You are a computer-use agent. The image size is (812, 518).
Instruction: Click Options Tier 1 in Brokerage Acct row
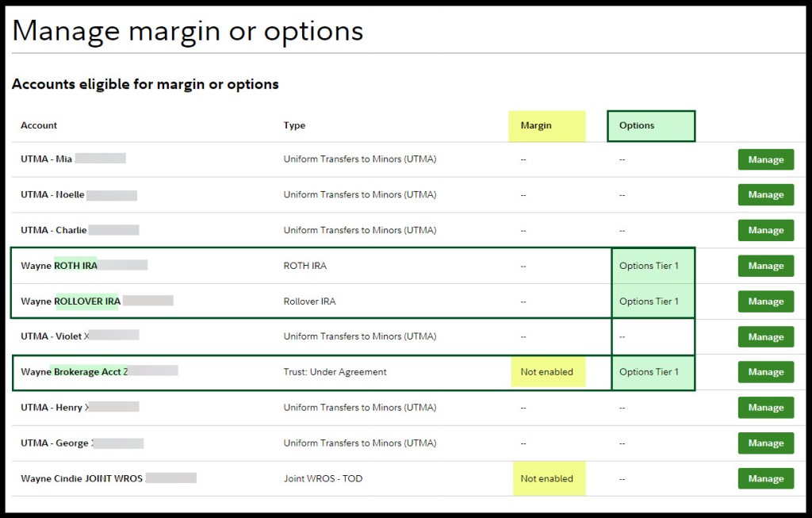click(649, 372)
